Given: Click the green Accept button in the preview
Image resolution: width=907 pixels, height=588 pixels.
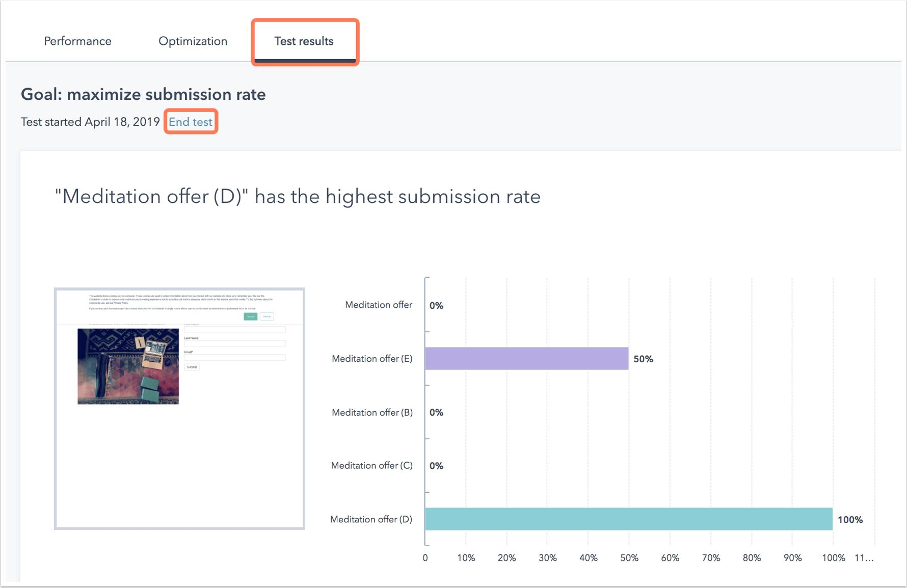Looking at the screenshot, I should coord(250,316).
